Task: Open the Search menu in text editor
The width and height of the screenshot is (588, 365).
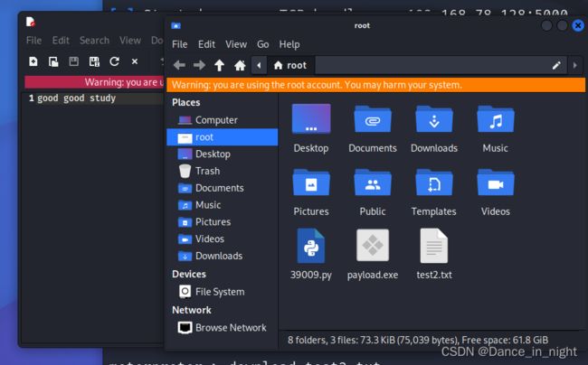Action: (94, 41)
